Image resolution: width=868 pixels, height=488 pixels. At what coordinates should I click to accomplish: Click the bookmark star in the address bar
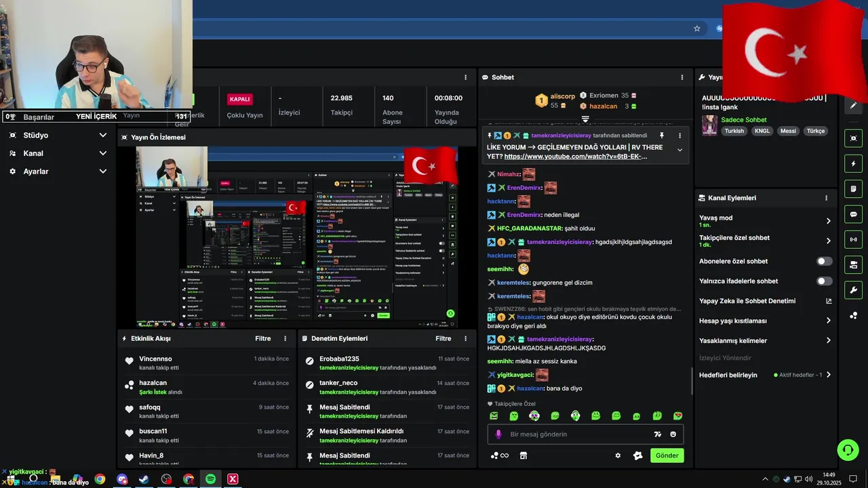click(x=696, y=28)
